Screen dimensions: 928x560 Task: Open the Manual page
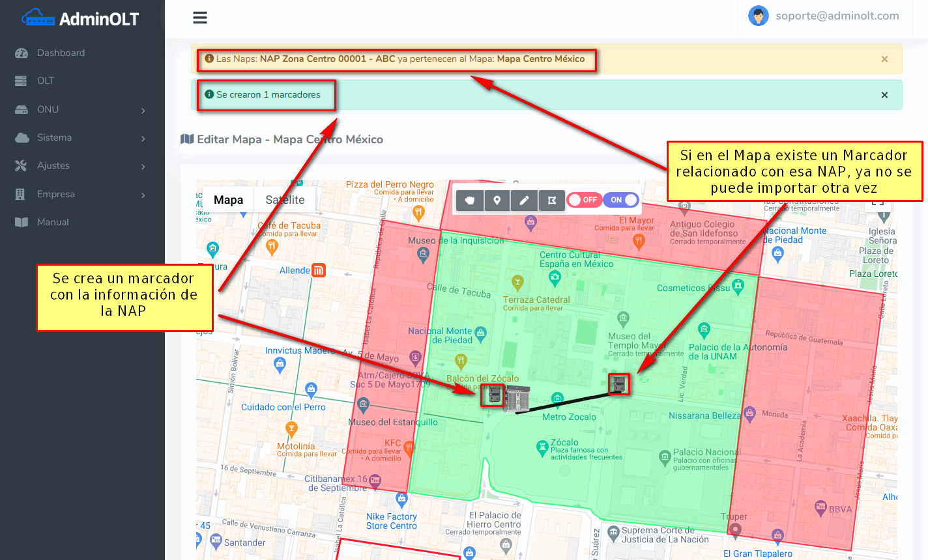[53, 222]
